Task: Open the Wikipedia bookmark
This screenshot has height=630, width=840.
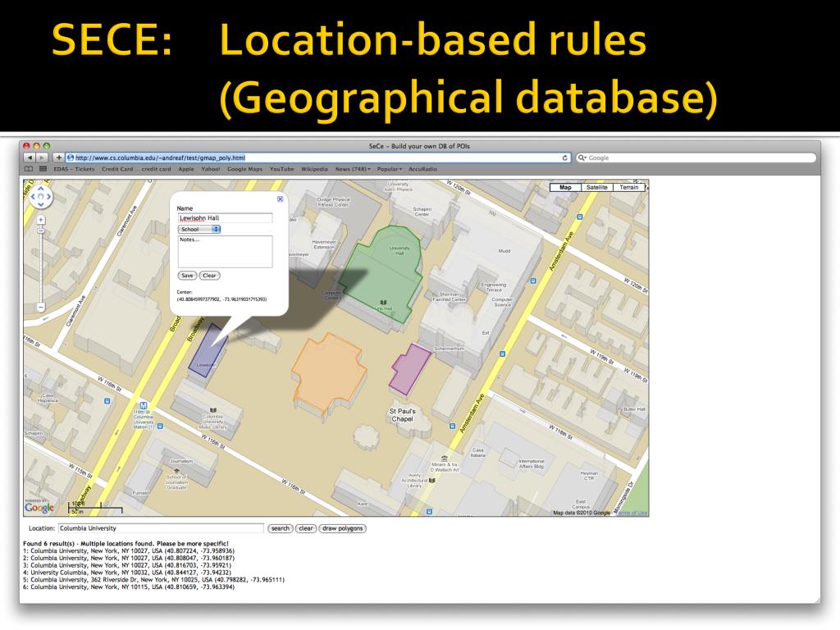Action: [314, 169]
